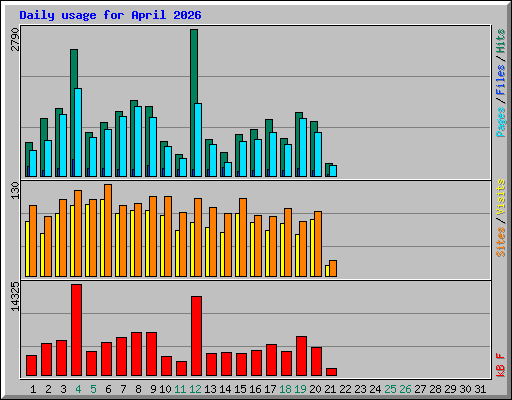Click the yellow Visits bar for day 2
This screenshot has height=400, width=512.
tap(42, 255)
